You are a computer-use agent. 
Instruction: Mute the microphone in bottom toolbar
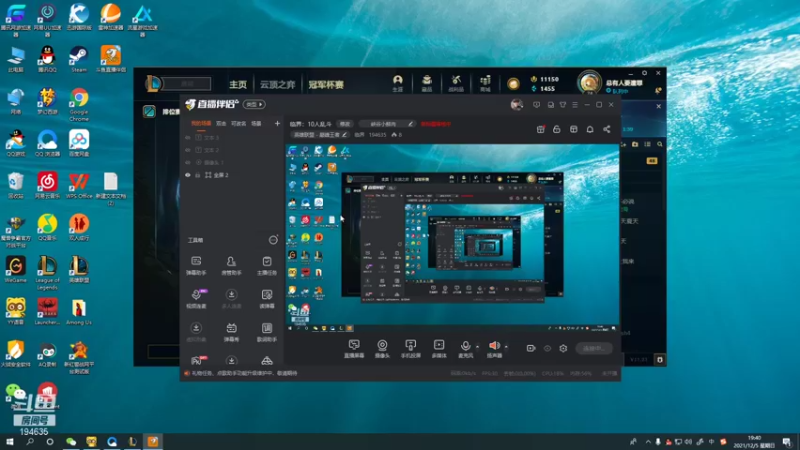coord(465,348)
